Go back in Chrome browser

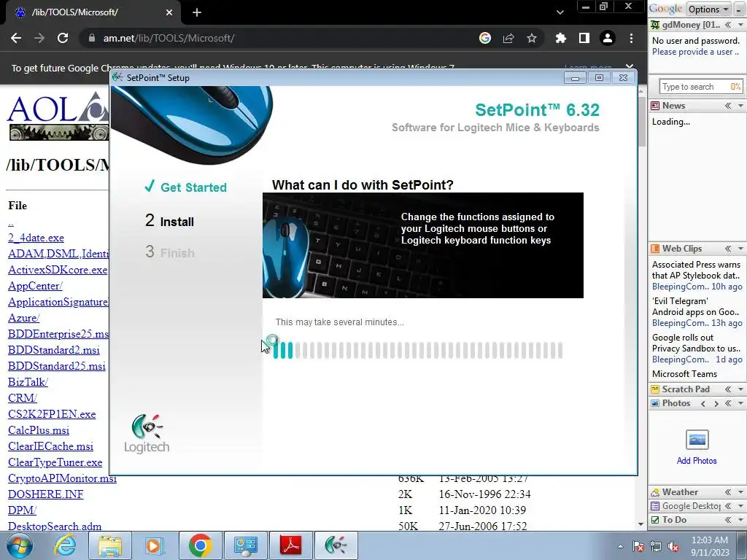click(16, 38)
